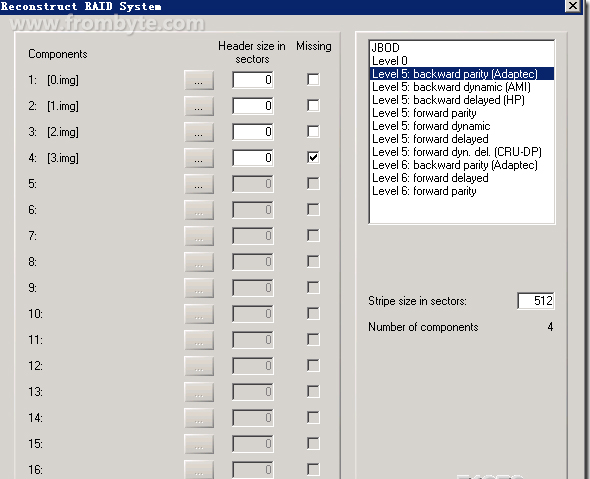Click header size field for component 3
The image size is (590, 479).
point(253,132)
